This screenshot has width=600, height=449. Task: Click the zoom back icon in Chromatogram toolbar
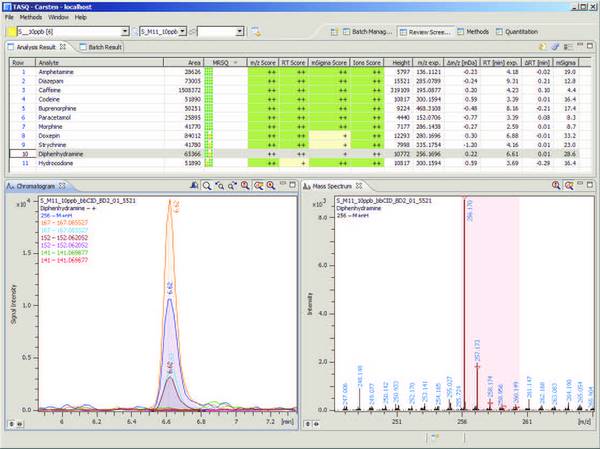tap(219, 186)
